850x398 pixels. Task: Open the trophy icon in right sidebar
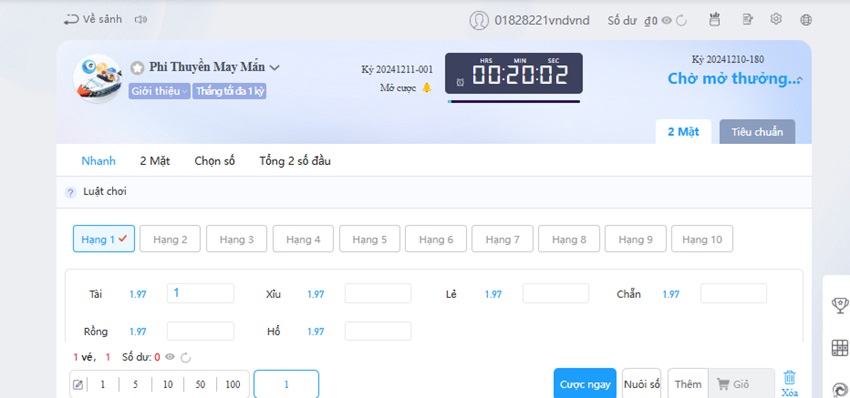coord(840,305)
